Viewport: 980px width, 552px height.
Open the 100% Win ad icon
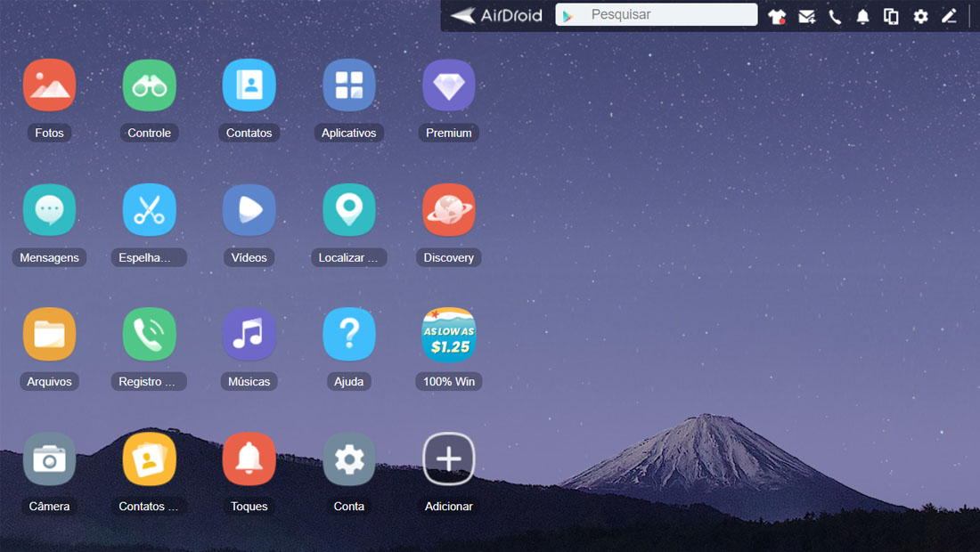click(449, 334)
